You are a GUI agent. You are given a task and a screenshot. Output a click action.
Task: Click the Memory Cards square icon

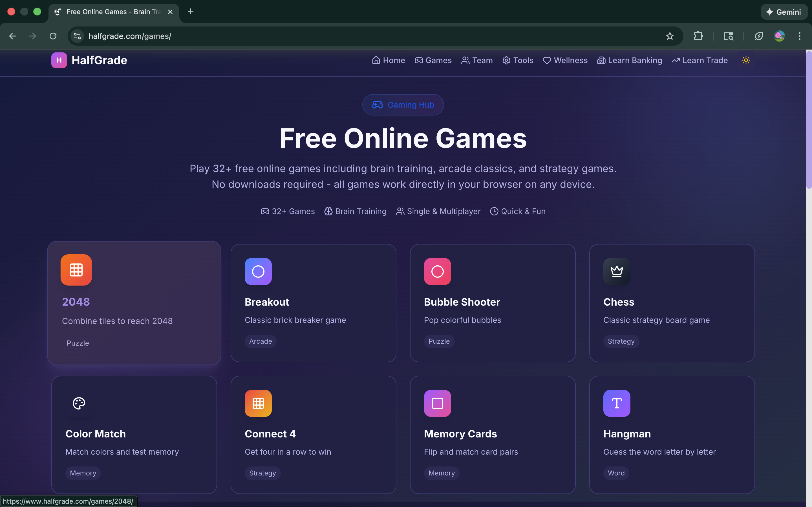click(x=437, y=403)
